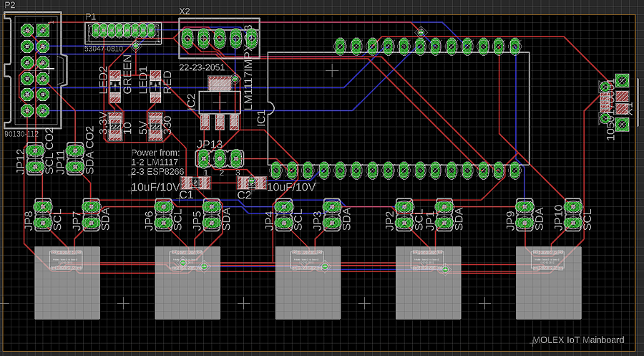Select capacitor C2 footprint
Viewport: 644px width, 356px height.
(x=250, y=183)
